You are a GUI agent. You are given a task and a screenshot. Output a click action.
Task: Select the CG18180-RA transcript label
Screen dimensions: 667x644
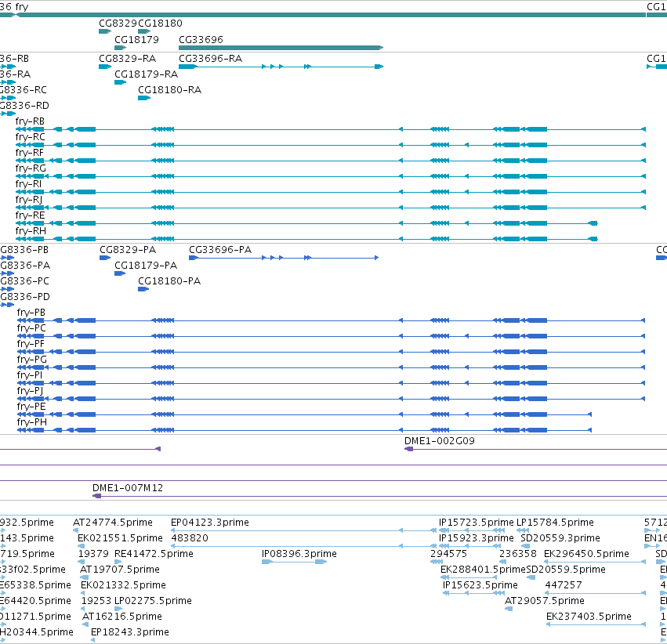(169, 89)
